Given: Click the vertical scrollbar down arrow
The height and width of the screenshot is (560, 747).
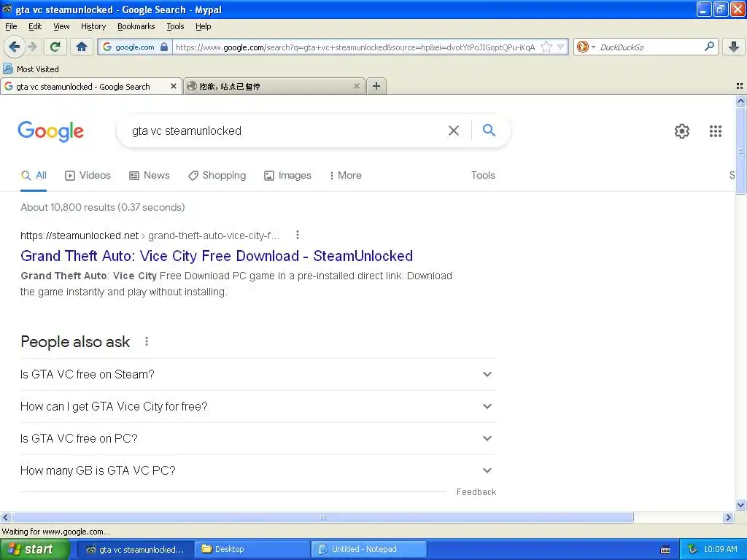Looking at the screenshot, I should (x=740, y=505).
